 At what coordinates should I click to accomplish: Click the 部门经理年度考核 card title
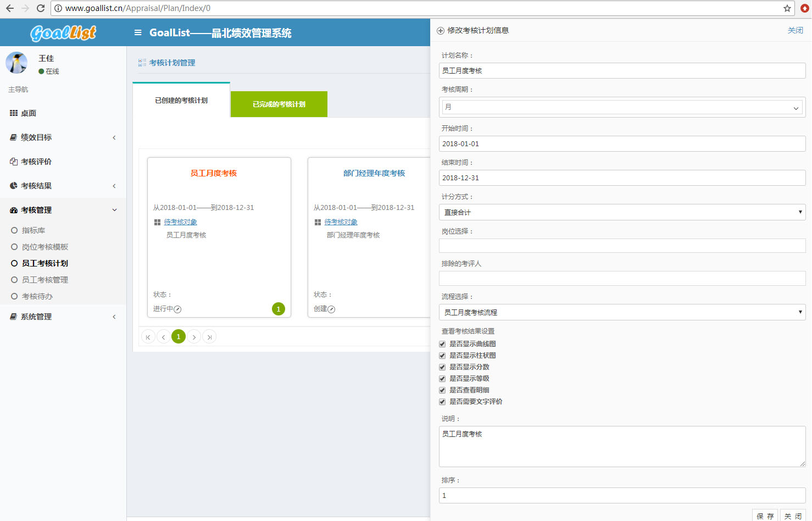[374, 173]
